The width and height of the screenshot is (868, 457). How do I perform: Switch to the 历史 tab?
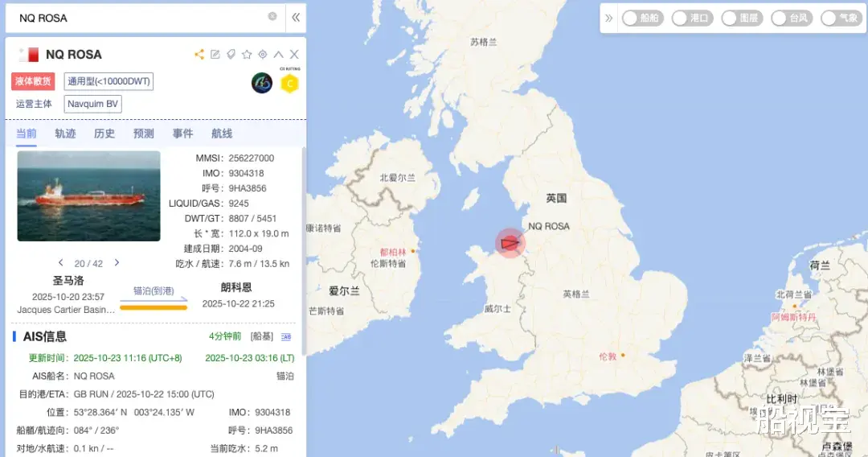(x=104, y=134)
